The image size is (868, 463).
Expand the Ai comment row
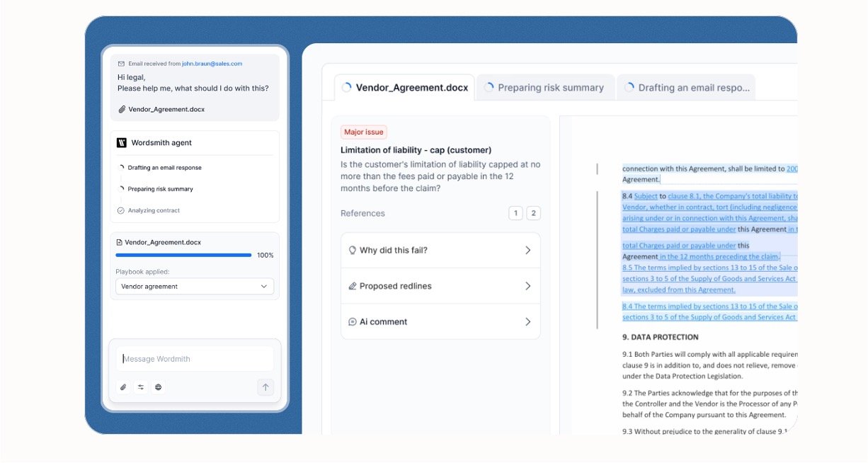(x=527, y=321)
